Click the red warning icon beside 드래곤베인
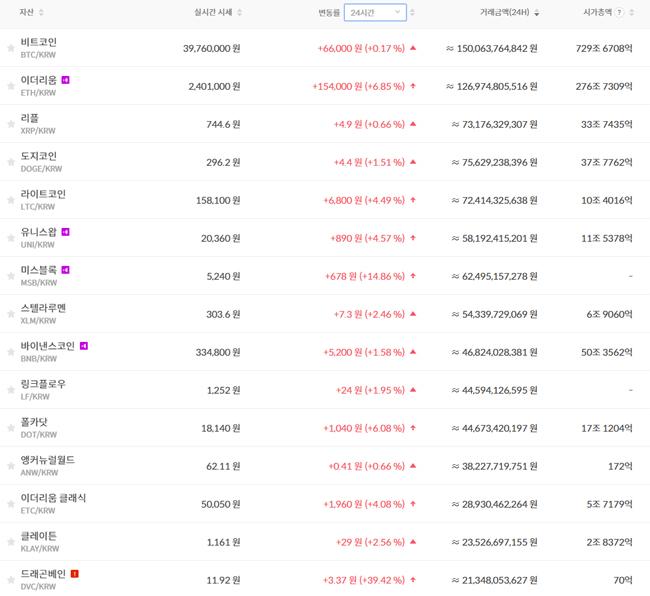 click(x=74, y=573)
